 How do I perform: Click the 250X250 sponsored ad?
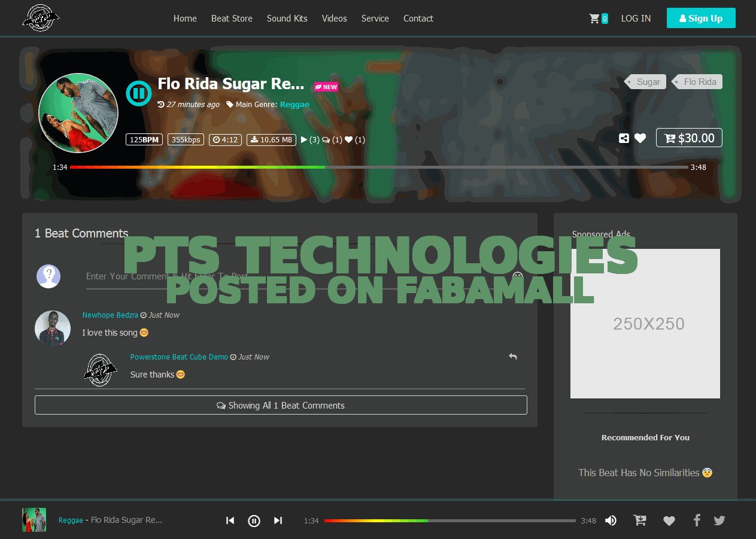(645, 324)
